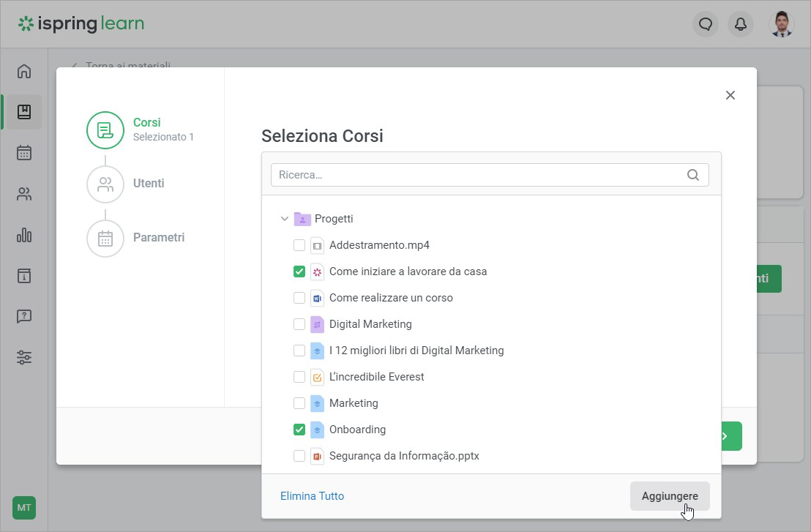This screenshot has width=811, height=532.
Task: Uncheck the Onboarding course checkbox
Action: point(299,430)
